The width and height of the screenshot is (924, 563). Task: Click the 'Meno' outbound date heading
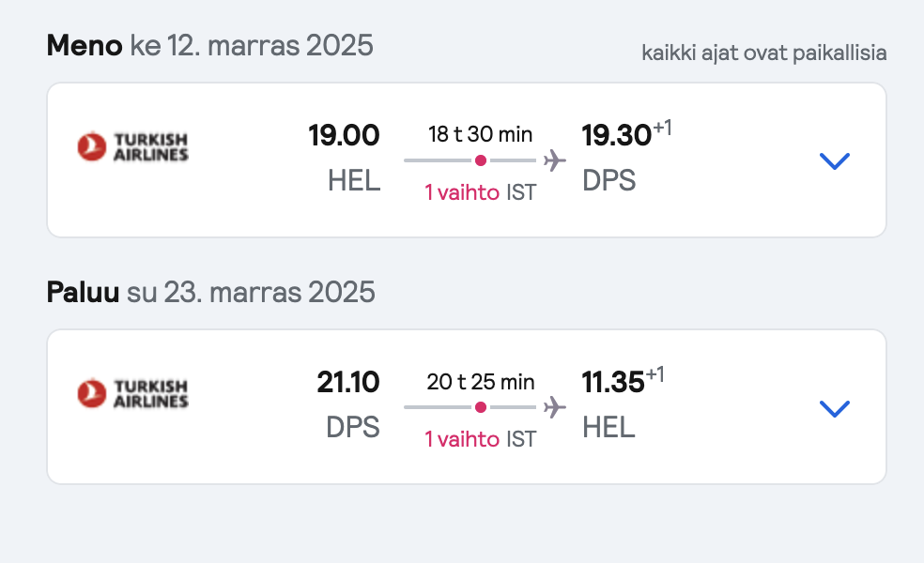(209, 45)
